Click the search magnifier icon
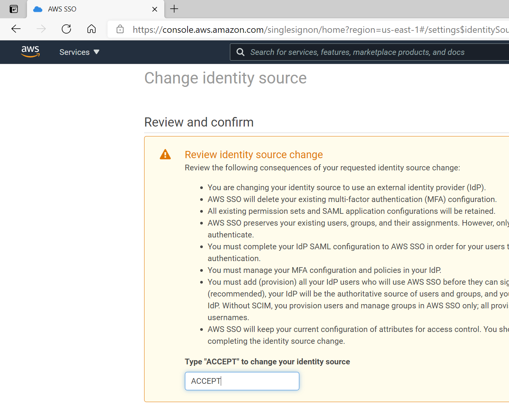509x420 pixels. 240,52
